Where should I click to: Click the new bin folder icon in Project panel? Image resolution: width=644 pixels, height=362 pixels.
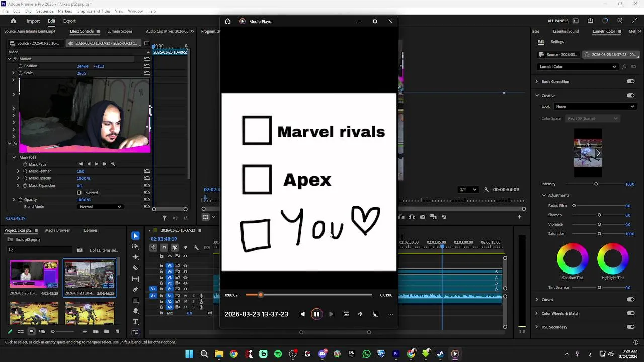[107, 331]
